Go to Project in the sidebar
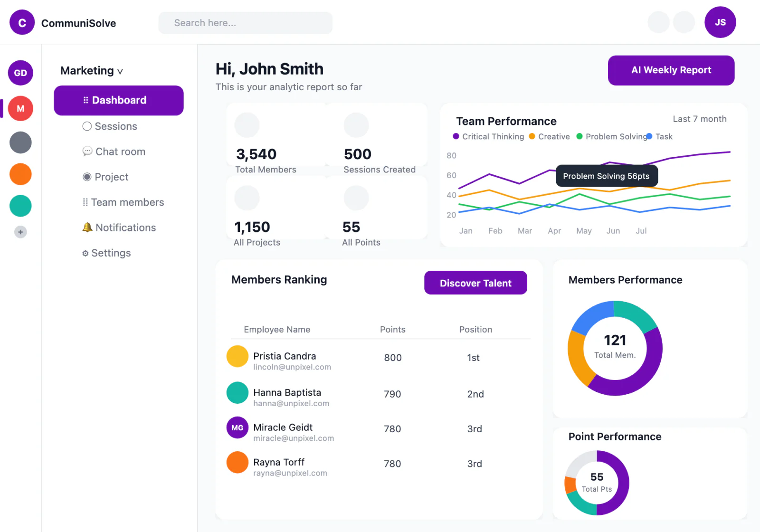The width and height of the screenshot is (760, 532). click(105, 177)
